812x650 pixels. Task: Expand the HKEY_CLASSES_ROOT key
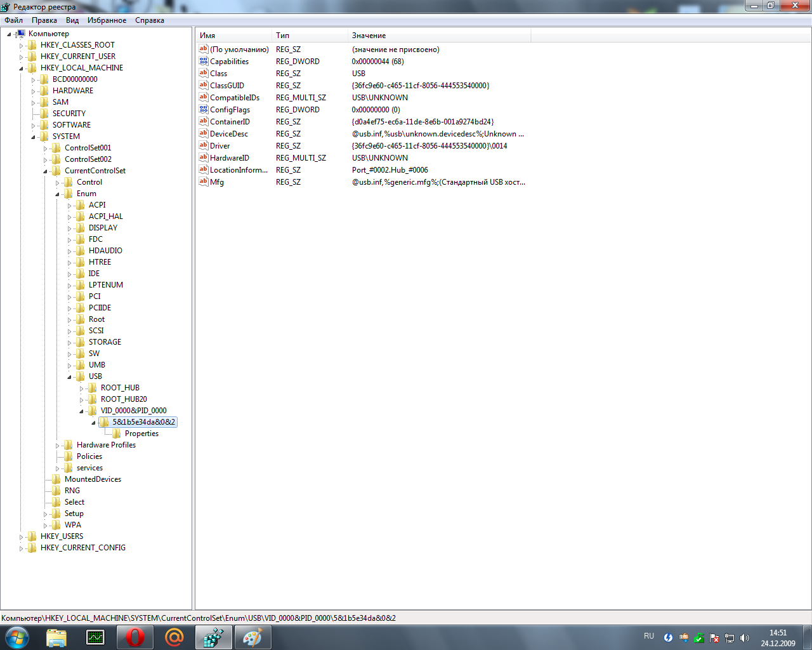click(21, 46)
